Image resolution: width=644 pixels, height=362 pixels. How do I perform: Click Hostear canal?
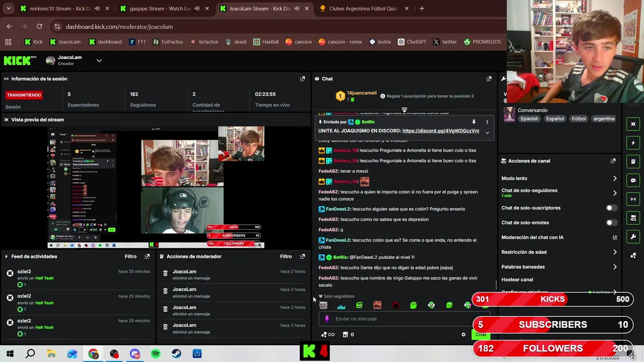(x=517, y=280)
